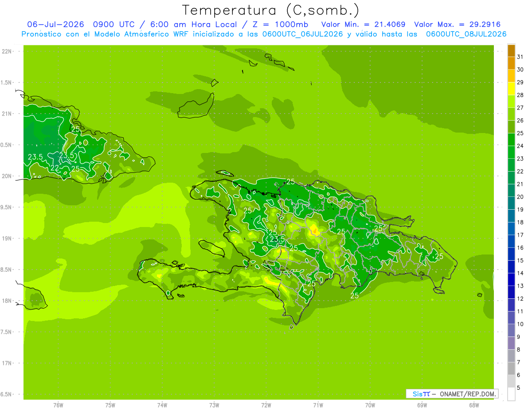
Task: Click the topmost dark orange colorbar swatch above 31
Action: click(511, 51)
